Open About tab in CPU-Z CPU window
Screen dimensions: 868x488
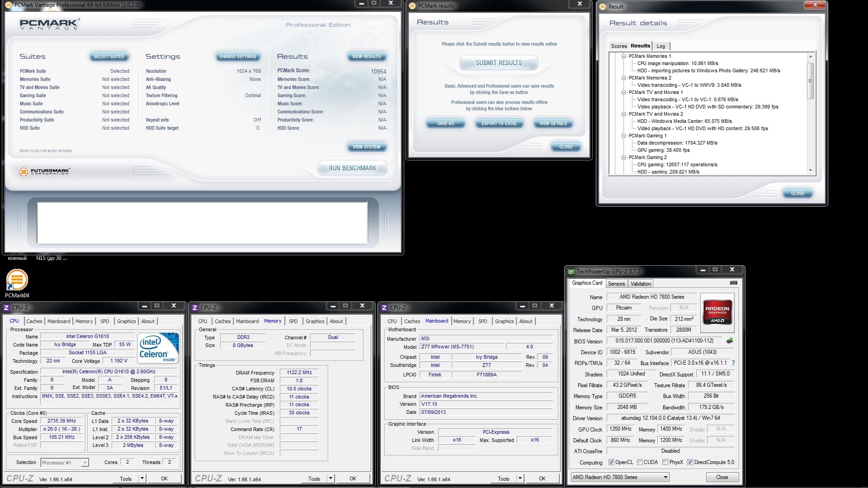(x=148, y=321)
